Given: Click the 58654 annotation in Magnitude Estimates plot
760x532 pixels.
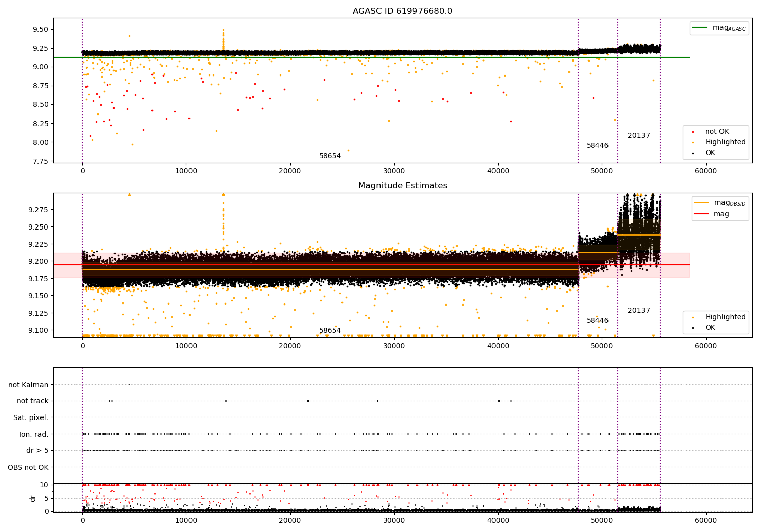Looking at the screenshot, I should tap(330, 331).
